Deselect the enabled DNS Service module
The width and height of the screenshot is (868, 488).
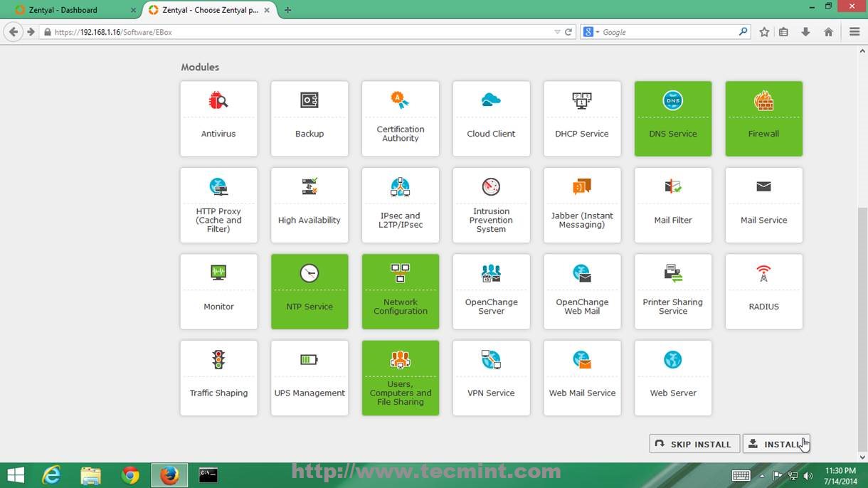point(673,118)
